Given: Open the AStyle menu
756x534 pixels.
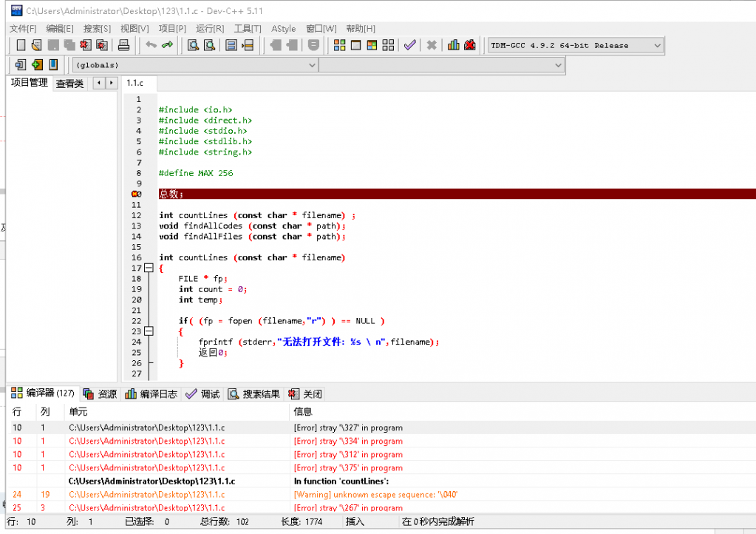Looking at the screenshot, I should click(284, 28).
